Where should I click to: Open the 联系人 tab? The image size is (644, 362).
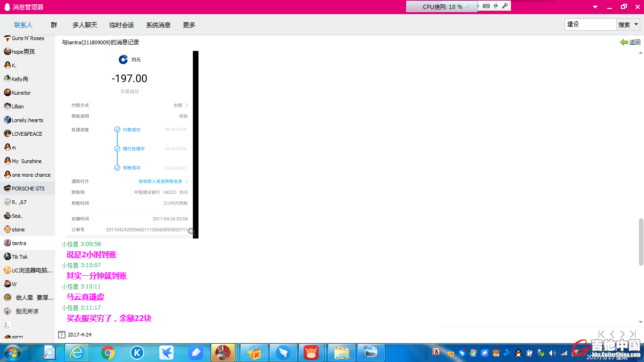(x=23, y=25)
